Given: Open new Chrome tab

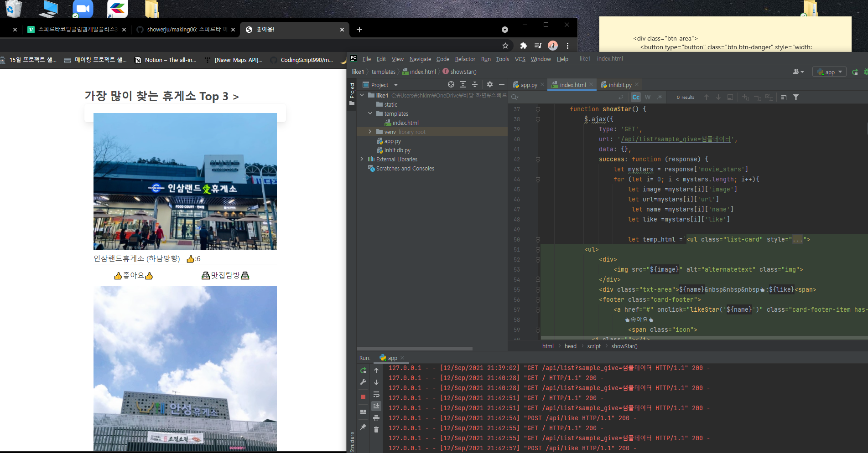Looking at the screenshot, I should pyautogui.click(x=359, y=30).
